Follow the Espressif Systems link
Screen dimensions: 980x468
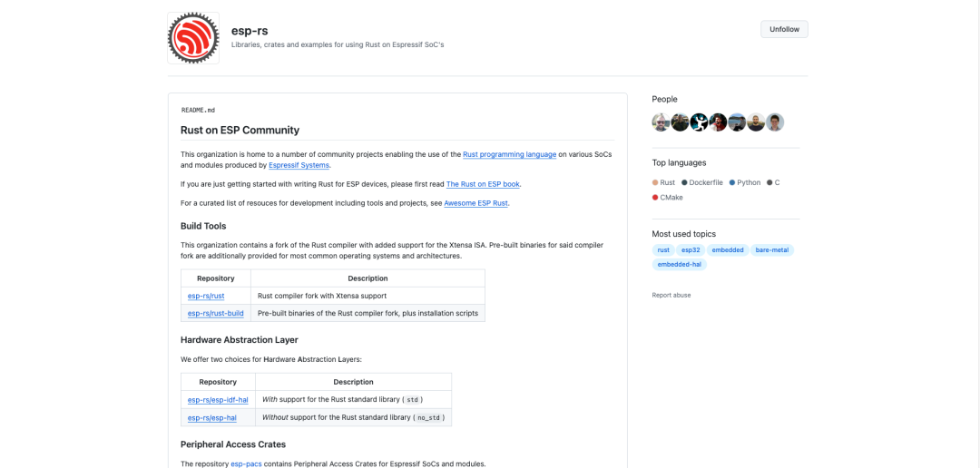tap(299, 166)
